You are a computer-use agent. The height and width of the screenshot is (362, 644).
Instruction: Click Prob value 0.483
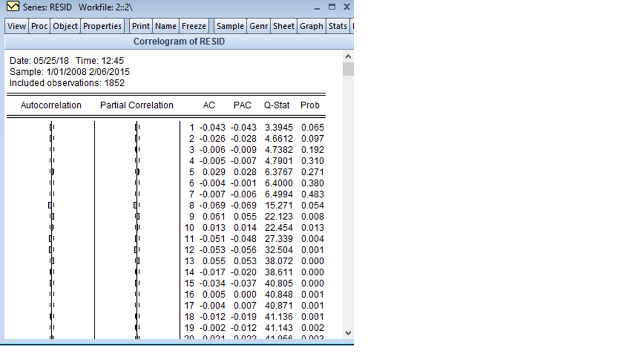point(312,194)
